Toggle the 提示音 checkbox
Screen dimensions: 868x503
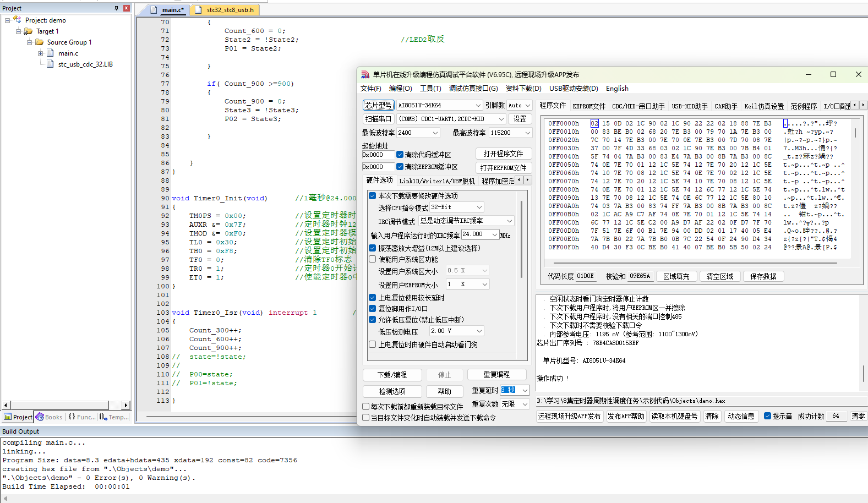click(x=767, y=416)
